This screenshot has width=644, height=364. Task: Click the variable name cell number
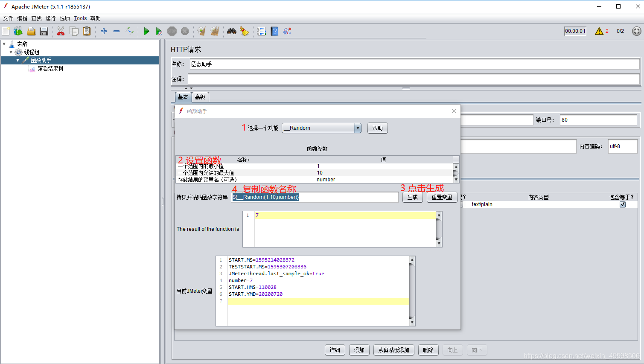384,180
